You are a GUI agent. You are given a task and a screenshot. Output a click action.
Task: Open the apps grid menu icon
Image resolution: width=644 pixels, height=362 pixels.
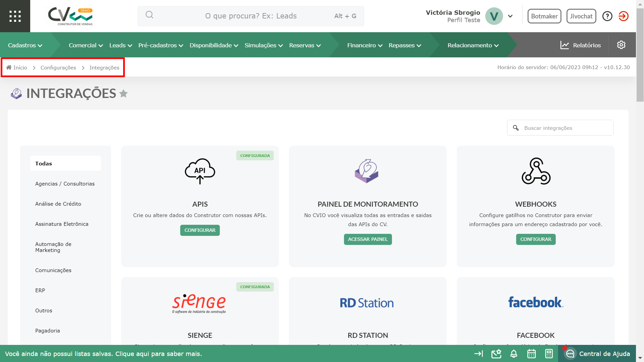pyautogui.click(x=15, y=16)
